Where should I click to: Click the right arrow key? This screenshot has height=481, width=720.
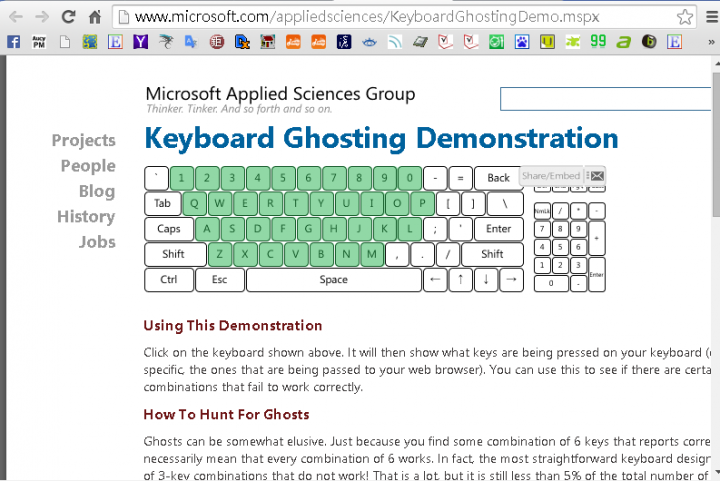pyautogui.click(x=512, y=280)
